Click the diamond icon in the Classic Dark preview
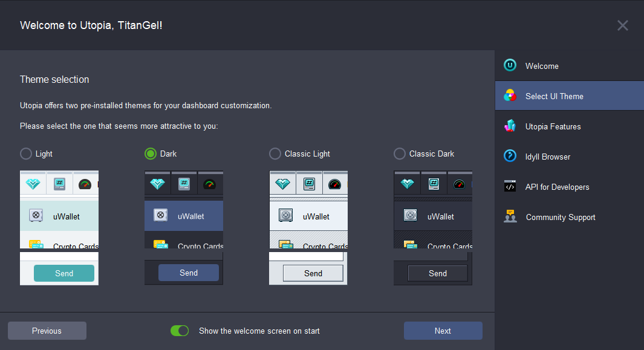This screenshot has width=644, height=350. [408, 184]
